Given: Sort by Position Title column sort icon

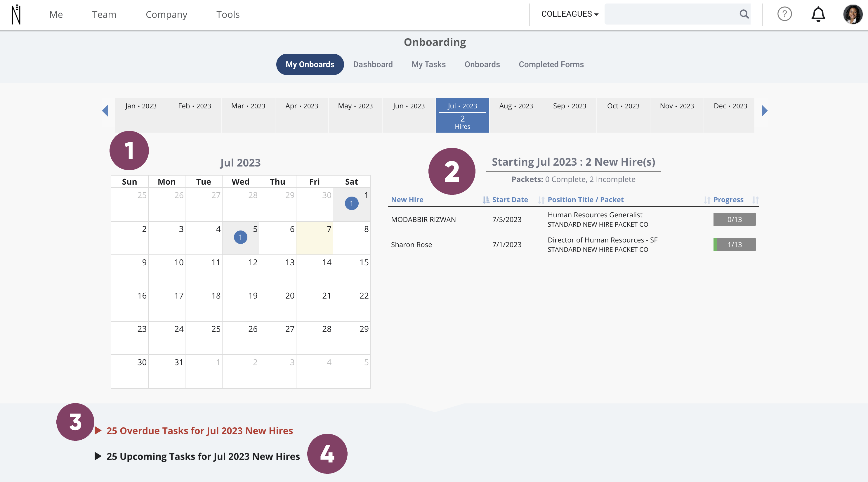Looking at the screenshot, I should click(x=706, y=200).
